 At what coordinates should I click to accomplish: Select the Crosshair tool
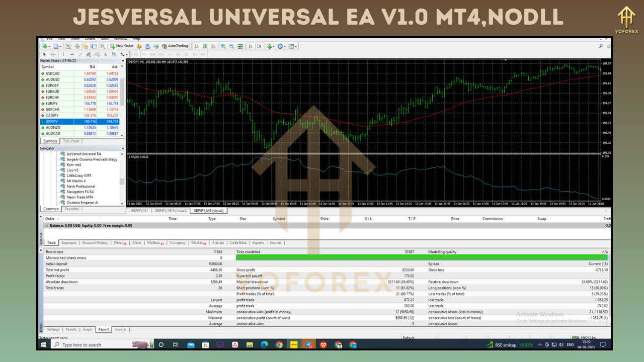coord(53,54)
